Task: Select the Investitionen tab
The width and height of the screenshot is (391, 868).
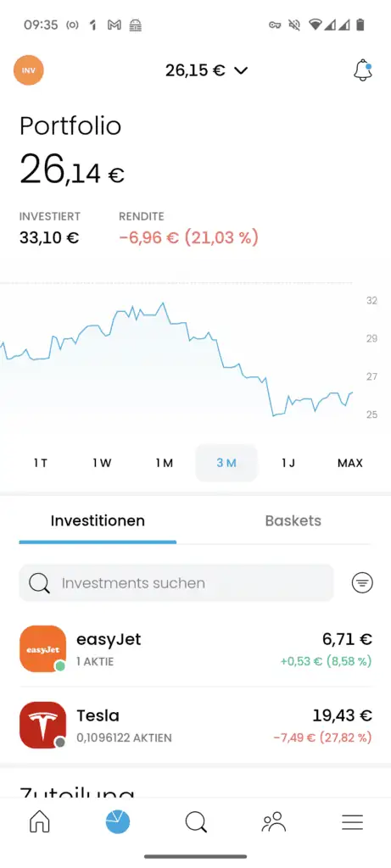Action: pyautogui.click(x=98, y=521)
